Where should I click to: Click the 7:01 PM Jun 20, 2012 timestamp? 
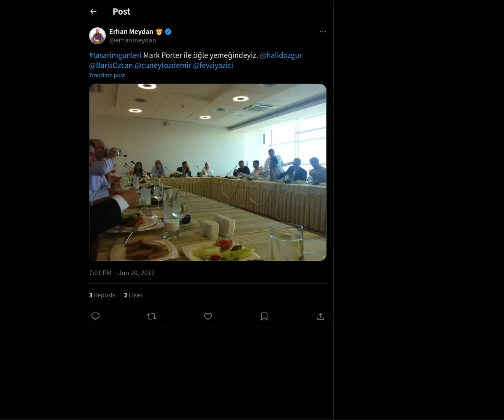tap(122, 273)
